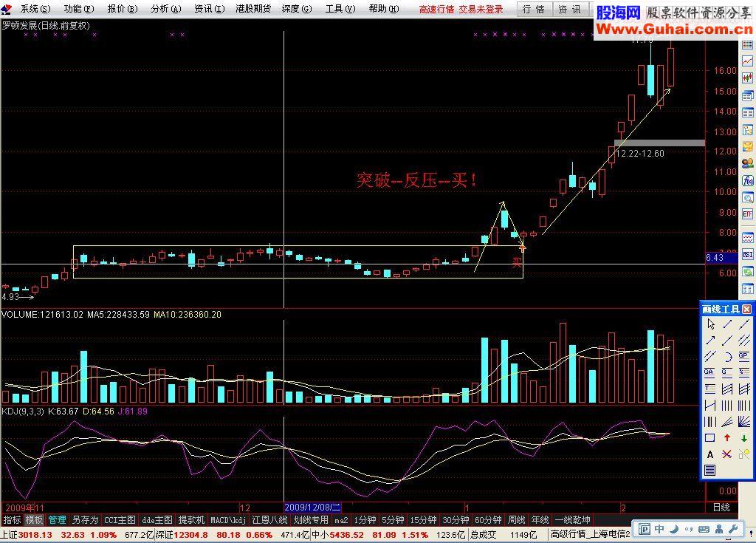Screen dimensions: 756x543
Task: Open the 帮助(H) menu
Action: tap(384, 9)
